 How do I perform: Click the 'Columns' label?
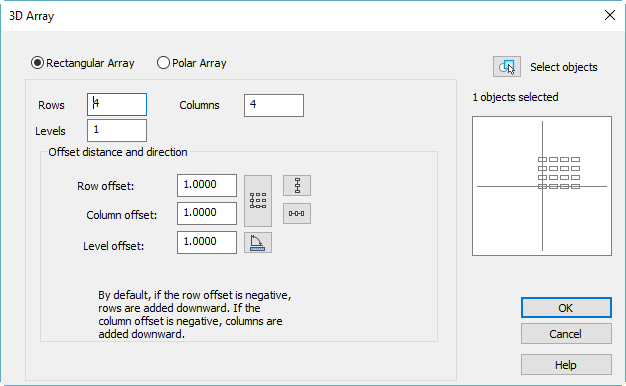pos(199,105)
